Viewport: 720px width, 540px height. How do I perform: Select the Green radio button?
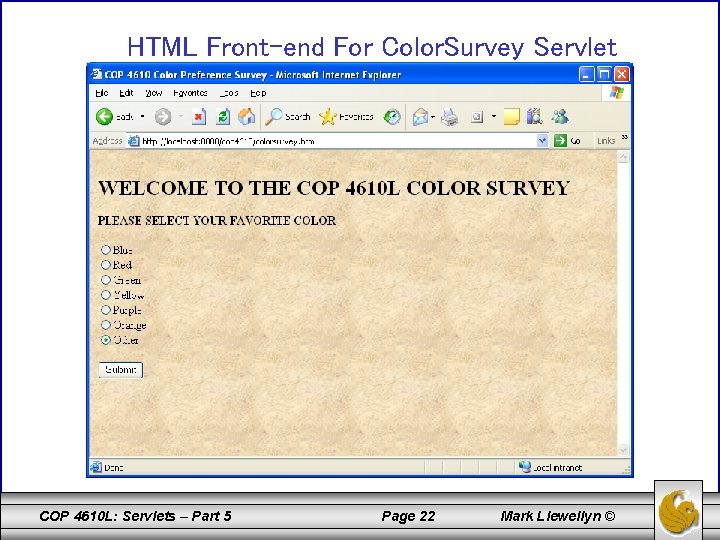pyautogui.click(x=106, y=280)
